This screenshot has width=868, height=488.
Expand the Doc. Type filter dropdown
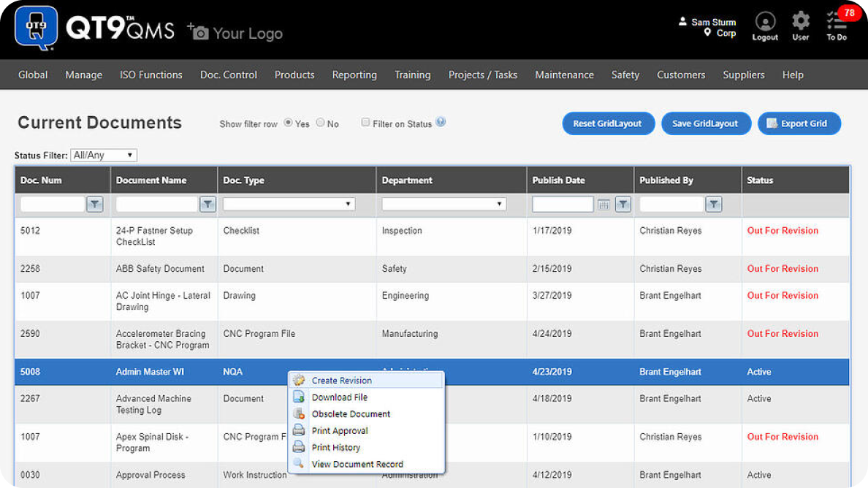coord(289,205)
